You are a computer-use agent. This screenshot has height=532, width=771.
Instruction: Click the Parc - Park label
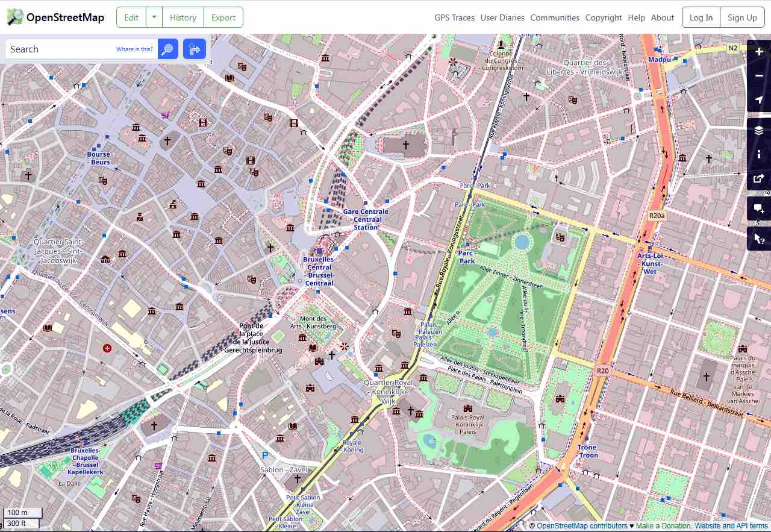(467, 257)
